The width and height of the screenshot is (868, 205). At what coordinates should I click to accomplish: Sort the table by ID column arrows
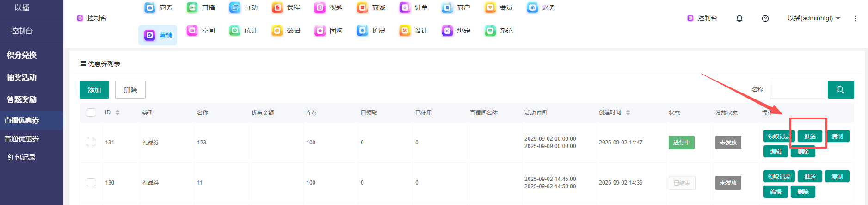117,112
